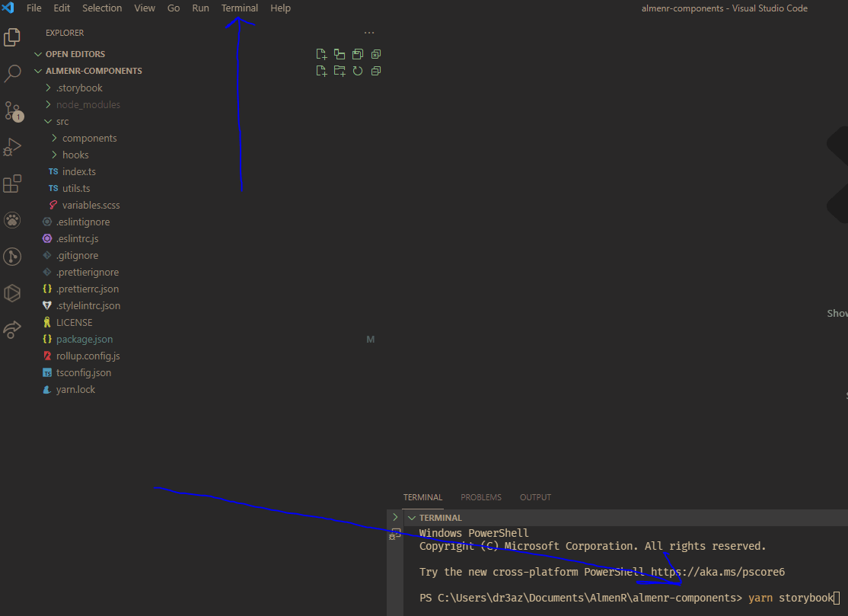Open the Terminal menu
This screenshot has width=848, height=616.
tap(240, 8)
